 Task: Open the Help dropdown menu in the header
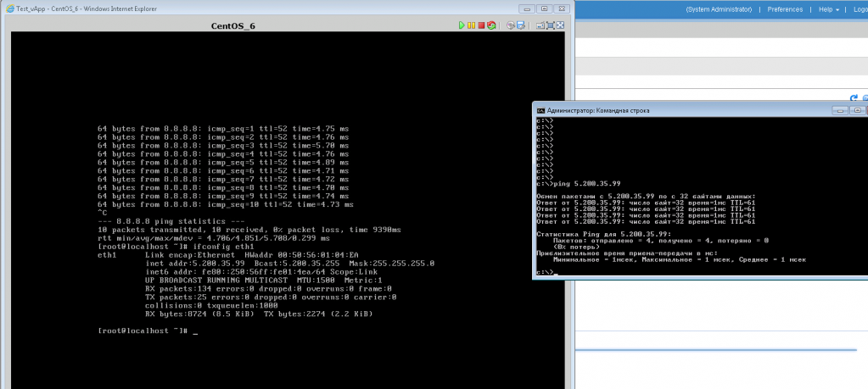pos(829,9)
